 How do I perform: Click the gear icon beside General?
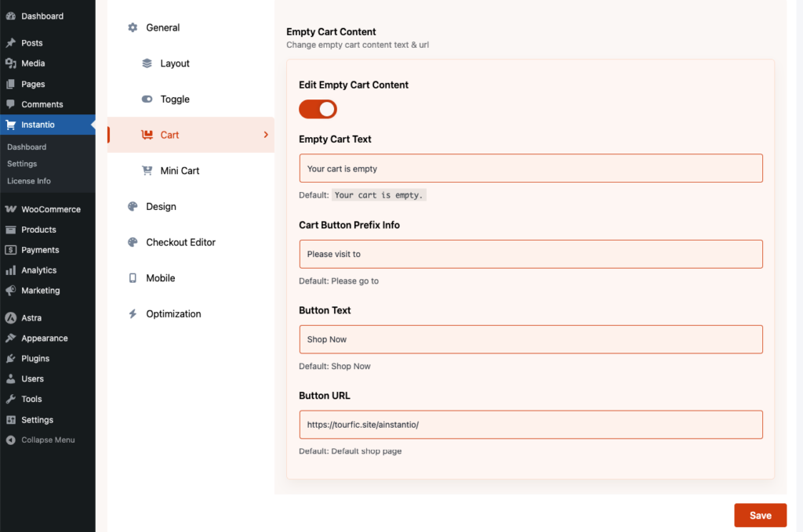(x=133, y=27)
